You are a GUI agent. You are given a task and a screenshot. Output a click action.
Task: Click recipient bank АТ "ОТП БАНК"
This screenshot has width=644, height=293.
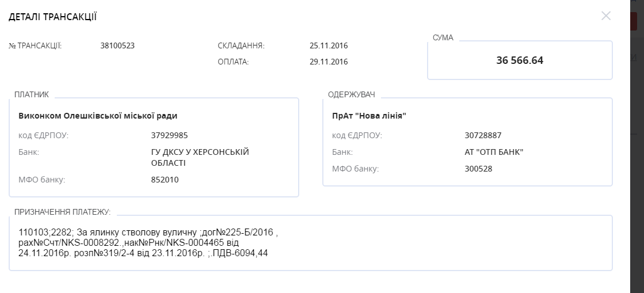coord(494,153)
